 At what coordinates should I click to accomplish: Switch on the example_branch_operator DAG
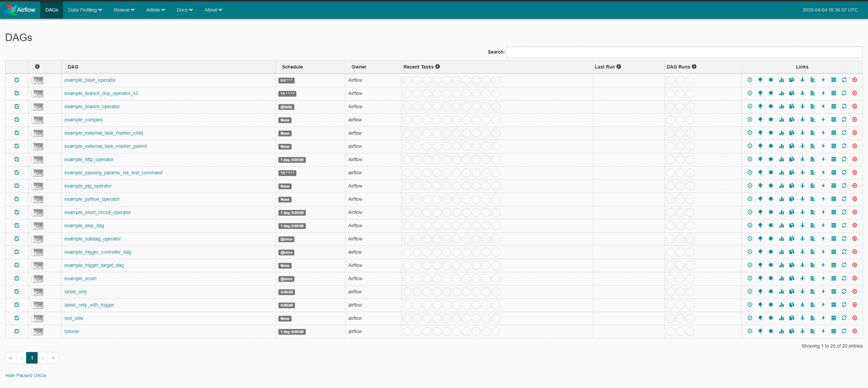(x=38, y=106)
